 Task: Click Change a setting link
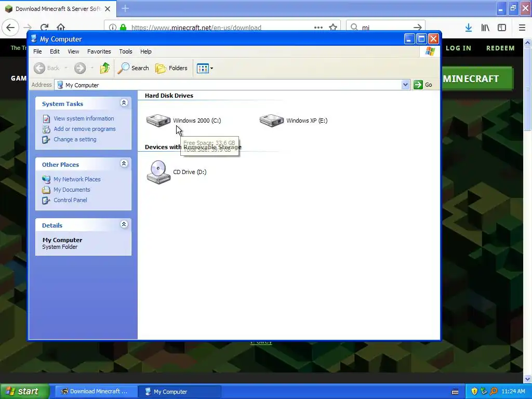pos(75,139)
